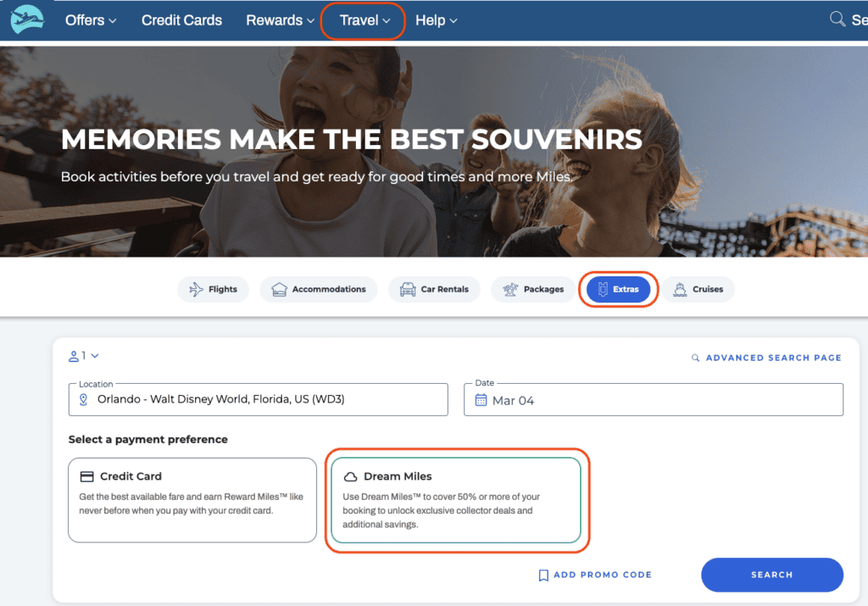Viewport: 868px width, 606px height.
Task: Expand the traveler count dropdown
Action: [x=84, y=356]
